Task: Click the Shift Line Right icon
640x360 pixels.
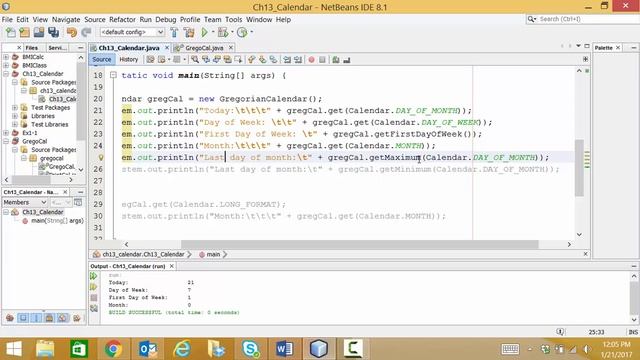Action: click(x=298, y=60)
